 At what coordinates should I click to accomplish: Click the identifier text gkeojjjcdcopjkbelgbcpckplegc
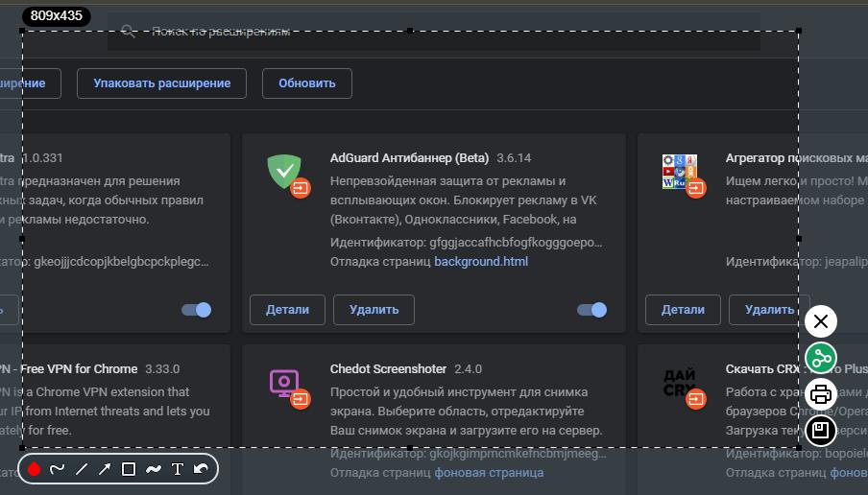click(x=121, y=262)
